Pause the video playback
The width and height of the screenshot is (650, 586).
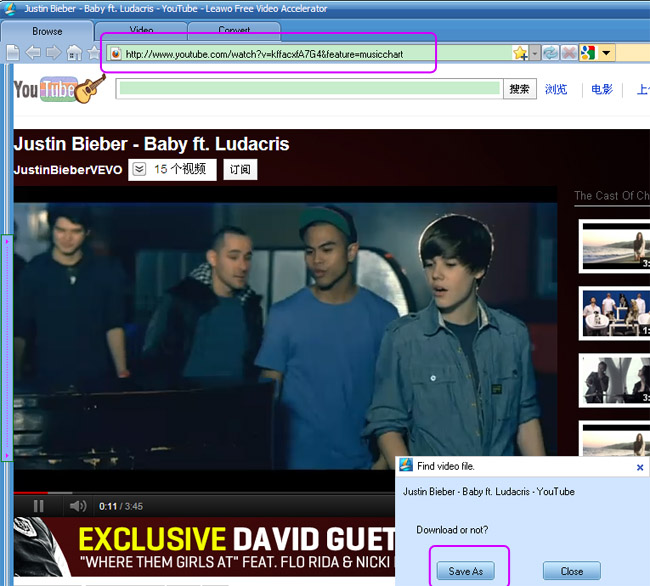[x=39, y=506]
